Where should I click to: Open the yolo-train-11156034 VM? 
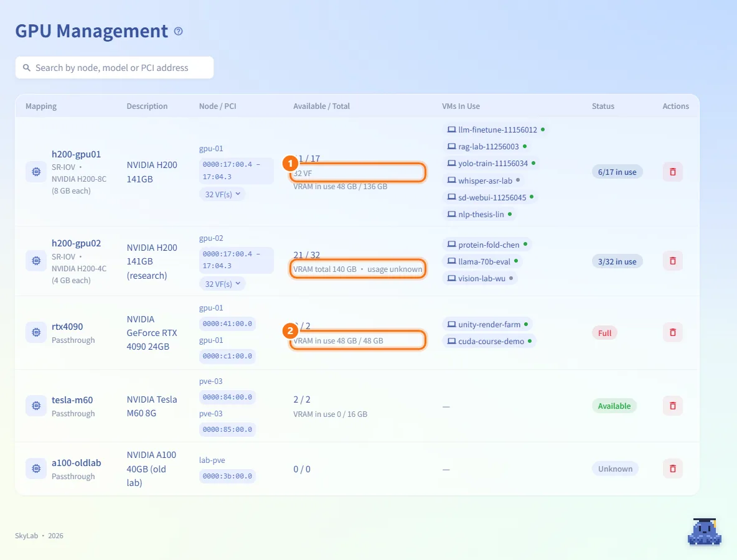point(491,164)
